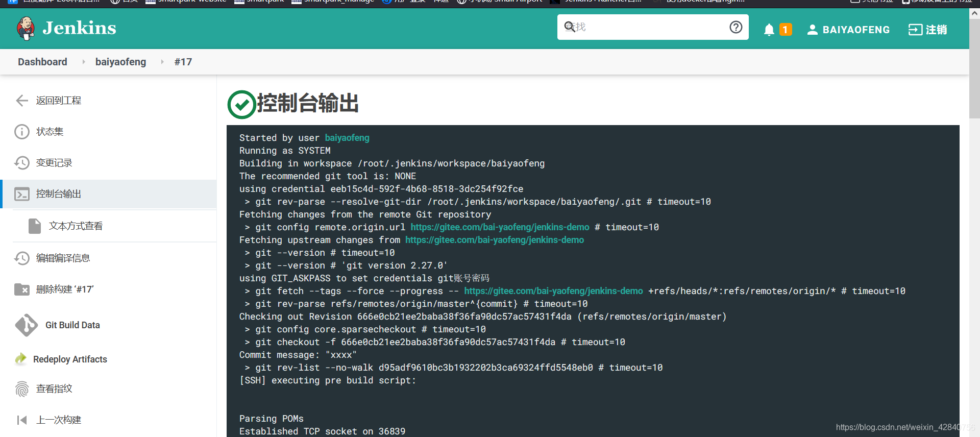The image size is (980, 437).
Task: Open the #17 build breadcrumb
Action: pyautogui.click(x=183, y=62)
